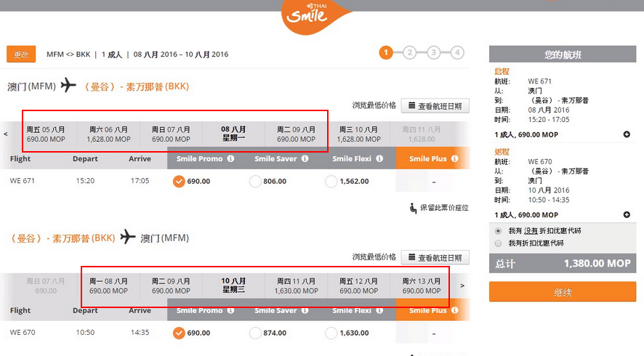Select return date 周日 07 八月
Image resolution: width=644 pixels, height=356 pixels.
click(46, 286)
